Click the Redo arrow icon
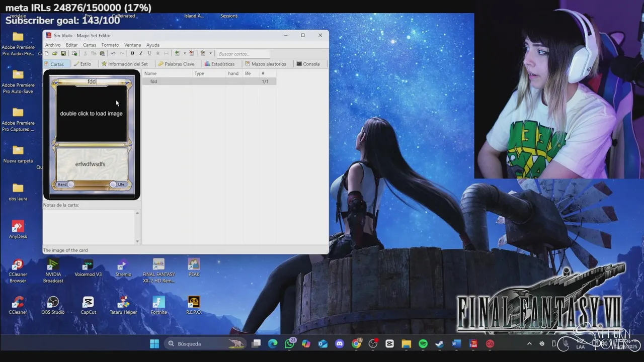Viewport: 644px width, 362px height. click(122, 53)
